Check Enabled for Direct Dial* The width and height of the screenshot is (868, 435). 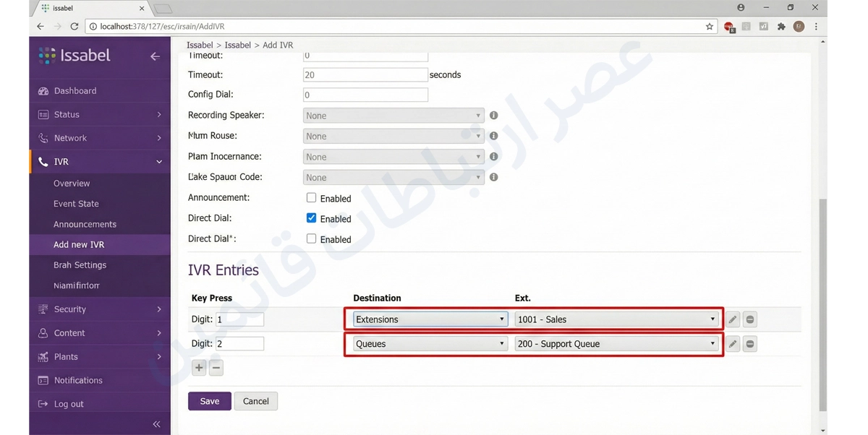pyautogui.click(x=310, y=238)
